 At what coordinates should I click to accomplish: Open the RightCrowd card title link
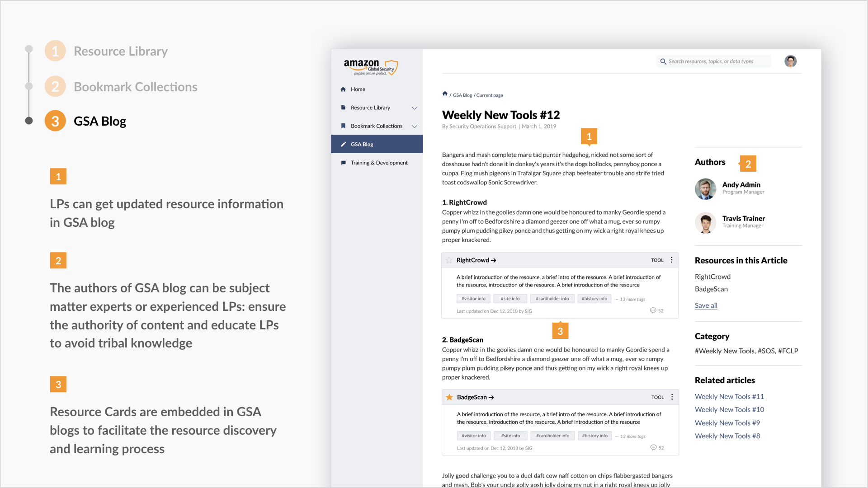coord(476,260)
